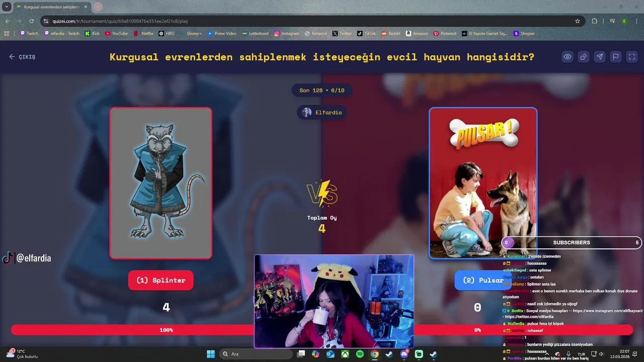Viewport: 644px width, 362px height.
Task: Select the Pulsar dog movie card
Action: (483, 183)
